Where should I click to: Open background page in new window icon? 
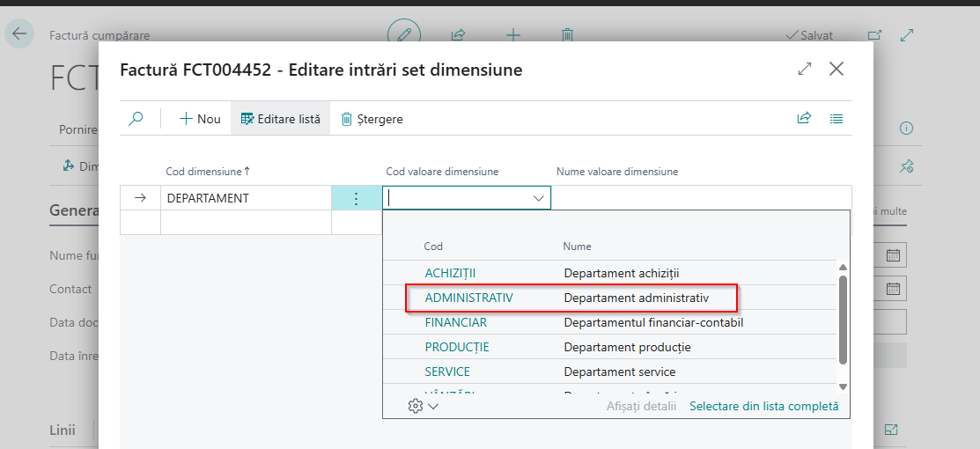click(x=874, y=35)
